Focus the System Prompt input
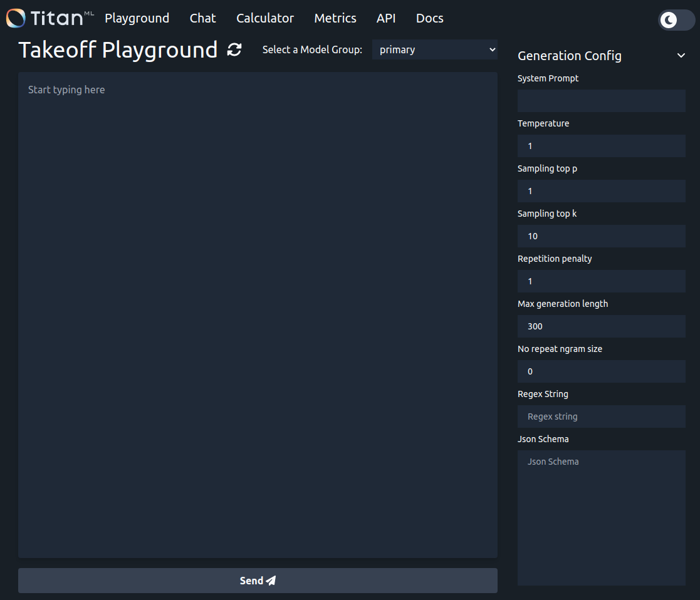Image resolution: width=700 pixels, height=600 pixels. click(x=601, y=101)
